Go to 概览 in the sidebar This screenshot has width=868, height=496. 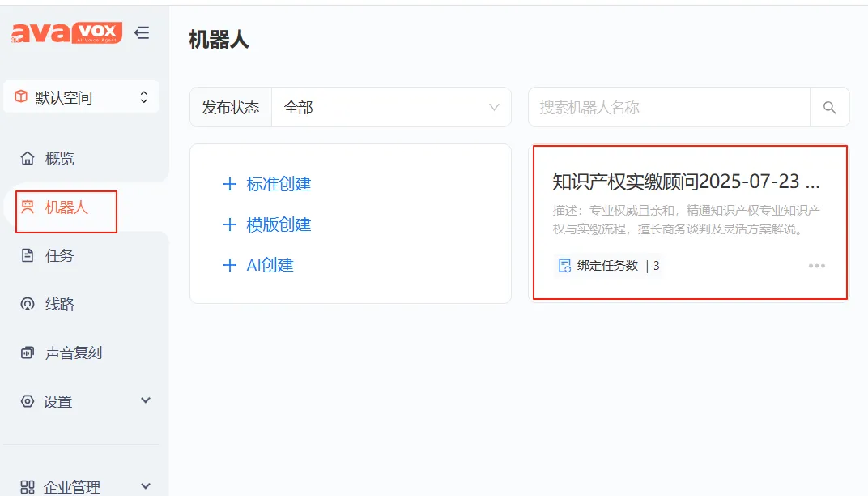[59, 159]
